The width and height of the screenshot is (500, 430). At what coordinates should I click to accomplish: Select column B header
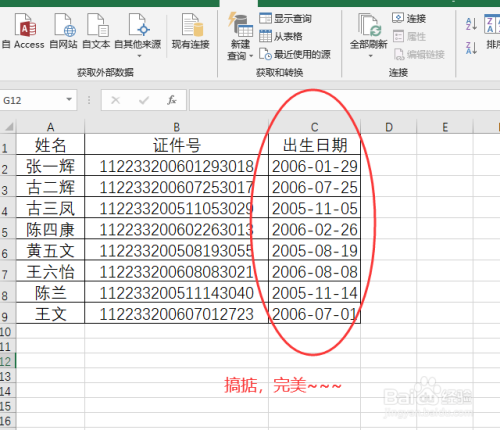click(x=177, y=127)
